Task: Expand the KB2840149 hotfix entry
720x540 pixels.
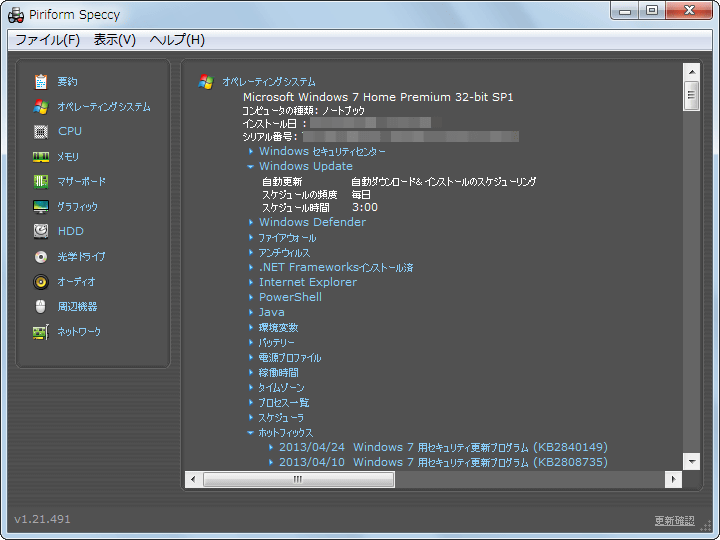Action: [x=271, y=448]
